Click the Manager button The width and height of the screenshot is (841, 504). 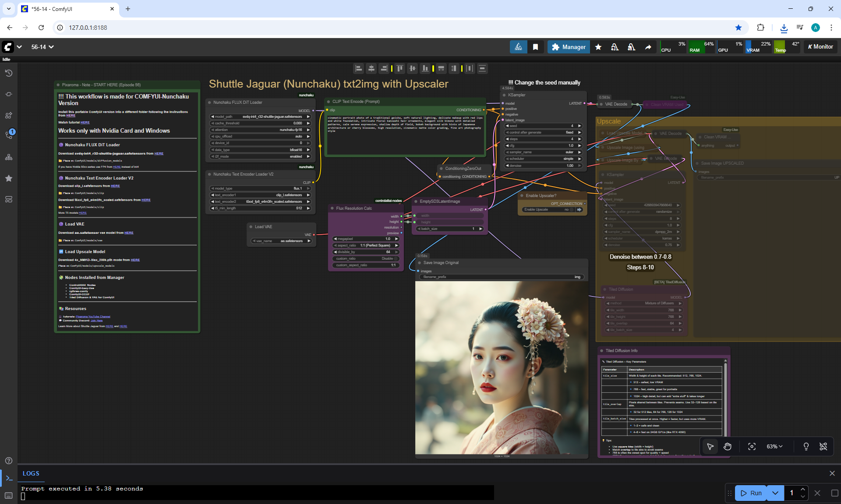pyautogui.click(x=569, y=47)
